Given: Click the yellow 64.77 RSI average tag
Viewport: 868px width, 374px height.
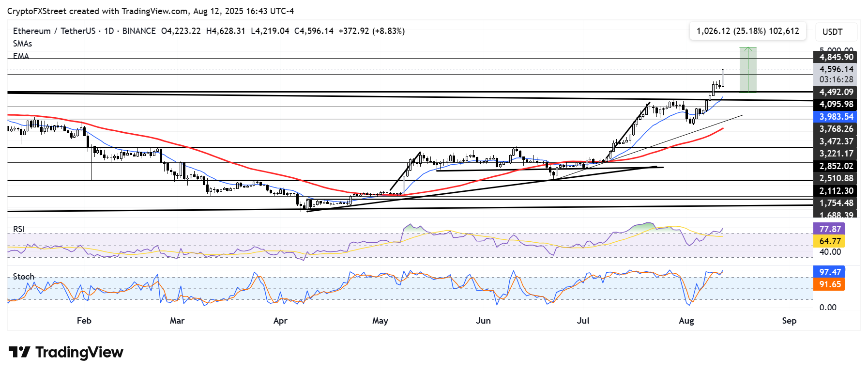Looking at the screenshot, I should [830, 241].
